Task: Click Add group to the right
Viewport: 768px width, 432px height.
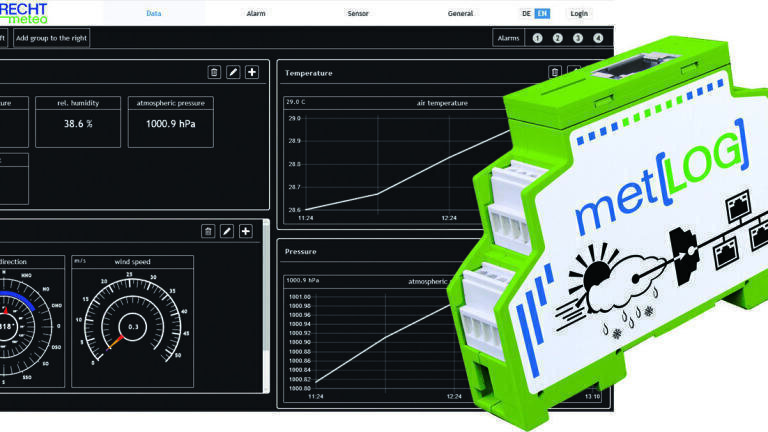Action: coord(51,38)
